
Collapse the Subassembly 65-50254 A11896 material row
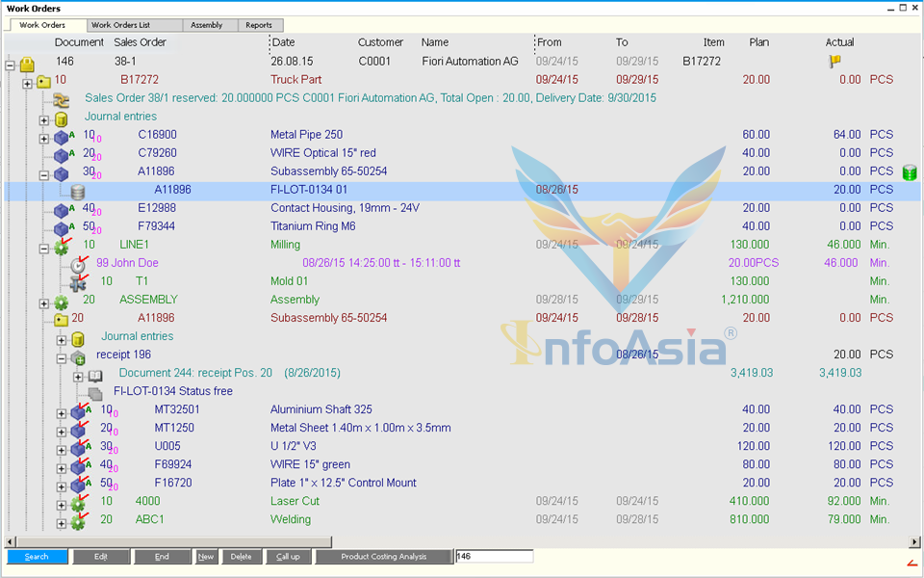tap(44, 175)
